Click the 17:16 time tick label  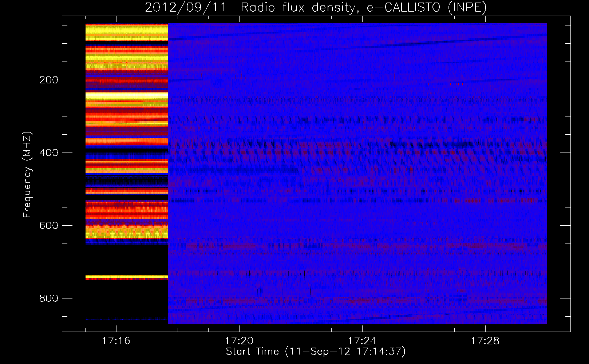point(116,341)
